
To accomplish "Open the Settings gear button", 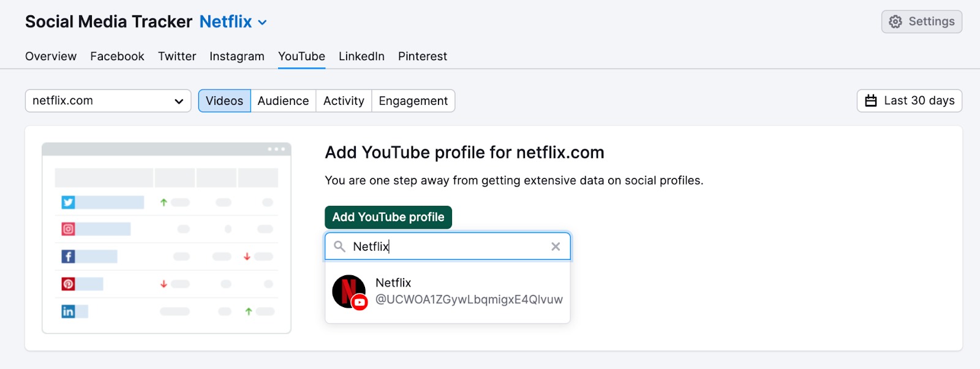I will point(921,21).
